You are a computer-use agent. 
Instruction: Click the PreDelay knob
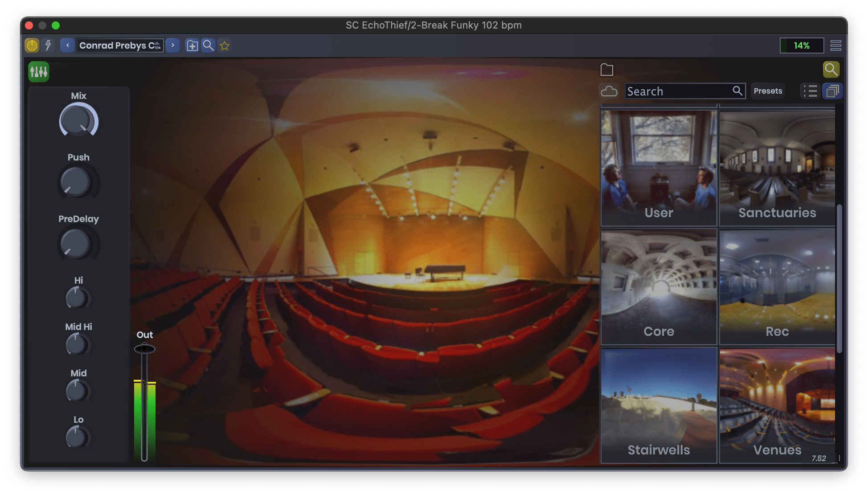pyautogui.click(x=78, y=244)
